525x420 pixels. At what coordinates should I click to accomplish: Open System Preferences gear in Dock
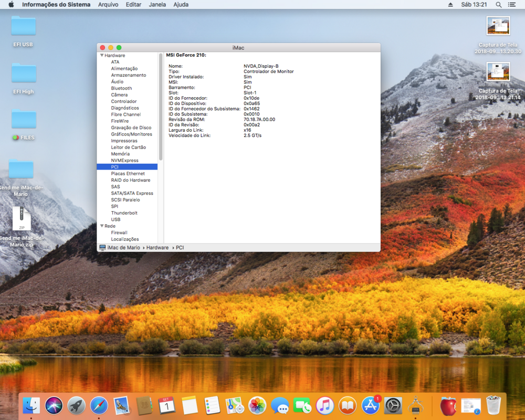click(393, 405)
